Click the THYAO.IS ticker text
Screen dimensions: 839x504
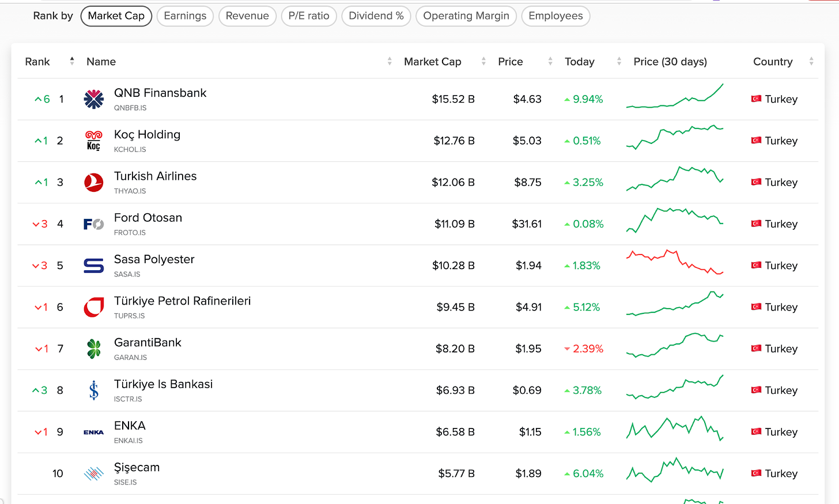coord(130,191)
